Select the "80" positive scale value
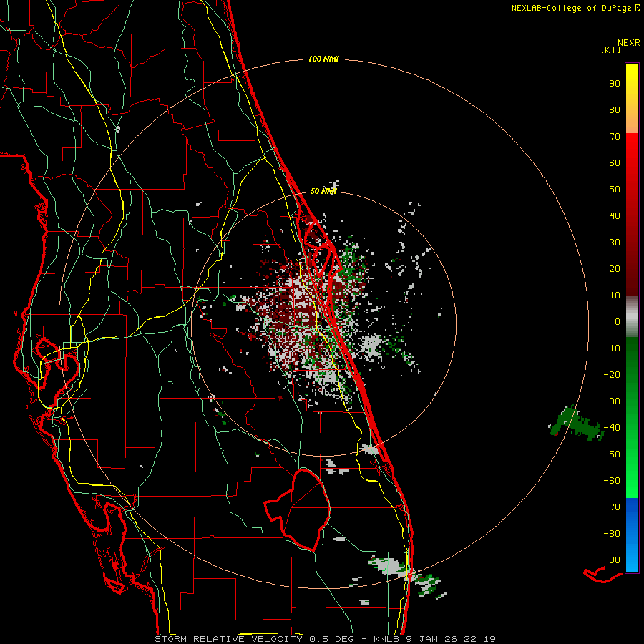The image size is (644, 644). (x=615, y=110)
